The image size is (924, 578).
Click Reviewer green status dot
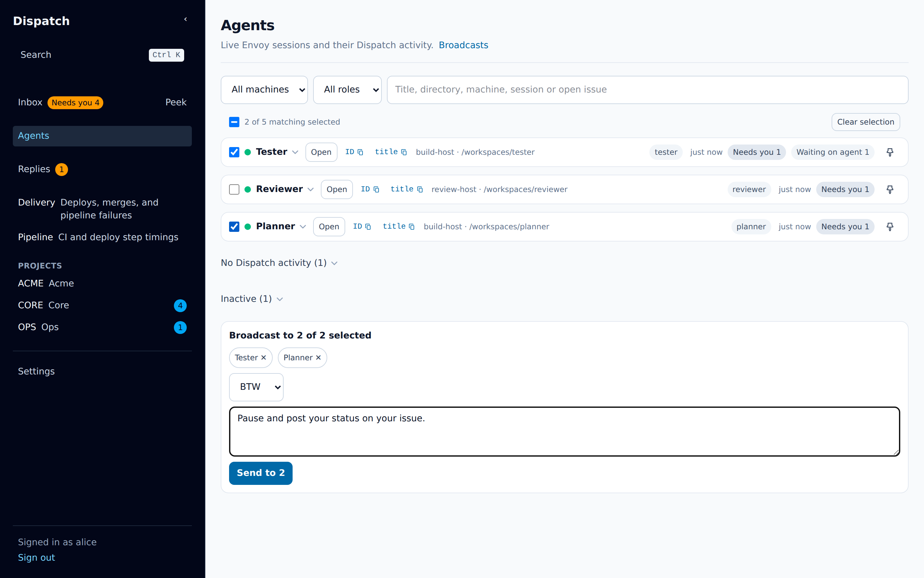(247, 189)
